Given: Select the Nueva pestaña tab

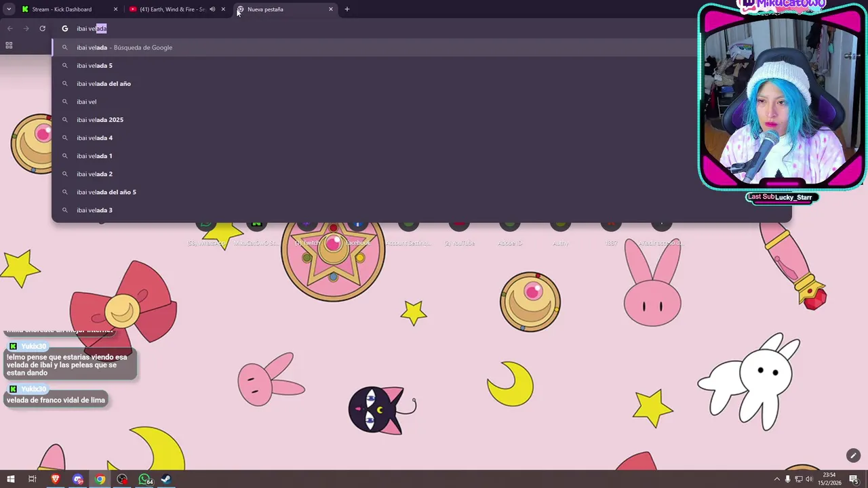Looking at the screenshot, I should pos(285,9).
